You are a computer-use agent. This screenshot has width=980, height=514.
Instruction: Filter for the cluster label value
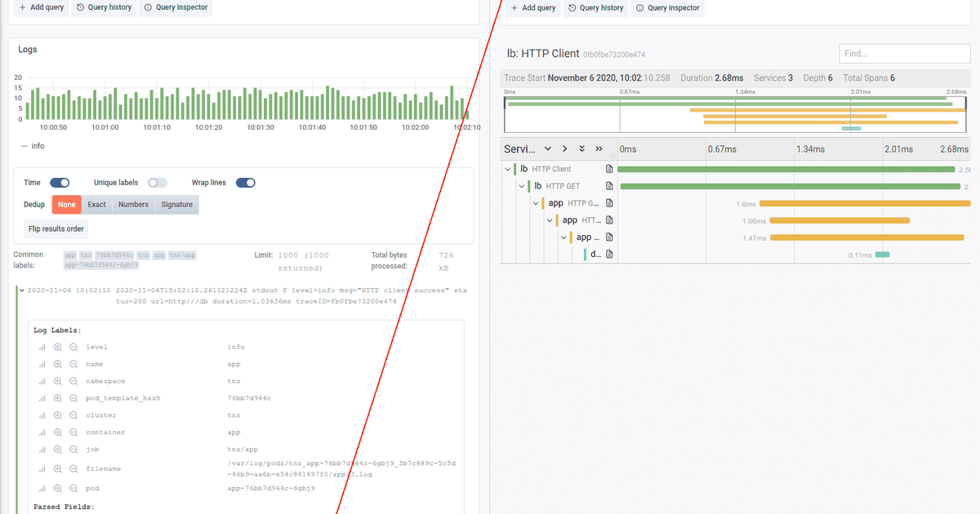pyautogui.click(x=58, y=415)
